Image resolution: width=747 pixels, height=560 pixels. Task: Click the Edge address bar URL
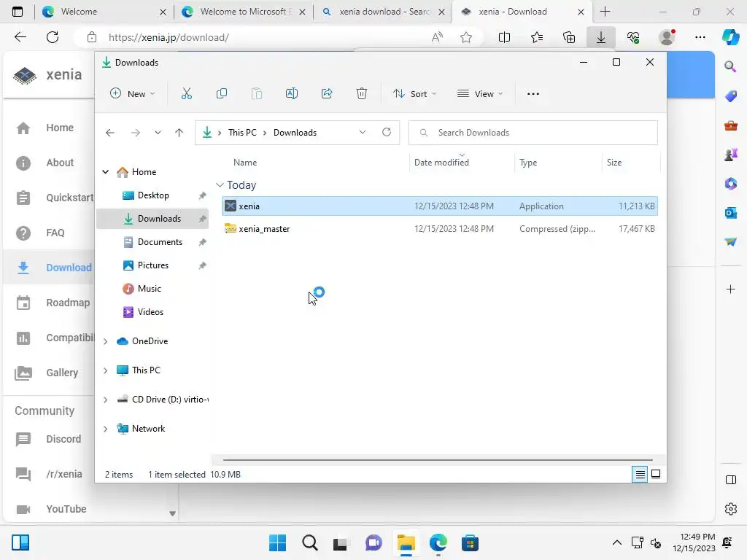tap(169, 37)
